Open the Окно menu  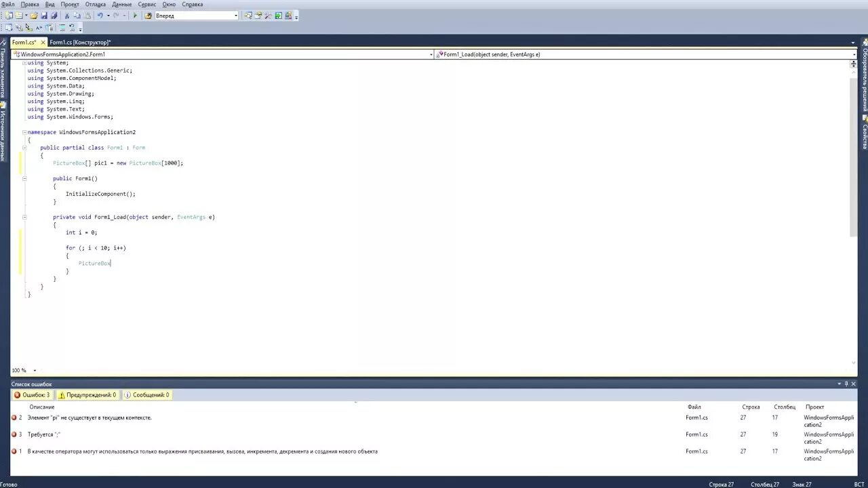pos(169,4)
